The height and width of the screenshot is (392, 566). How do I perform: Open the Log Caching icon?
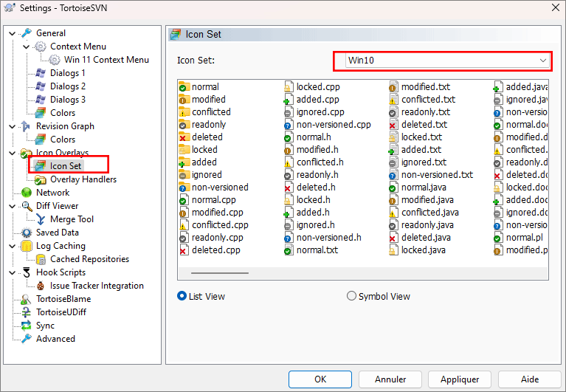pos(27,246)
